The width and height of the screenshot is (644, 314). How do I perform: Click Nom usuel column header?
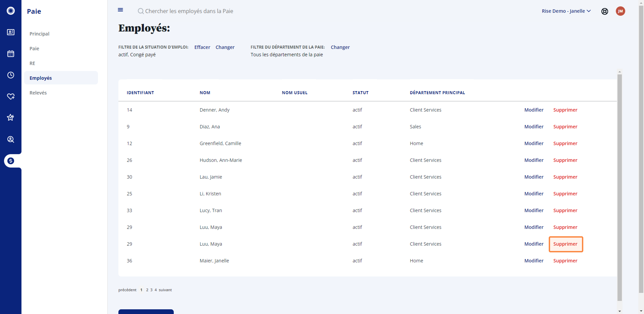pyautogui.click(x=294, y=93)
